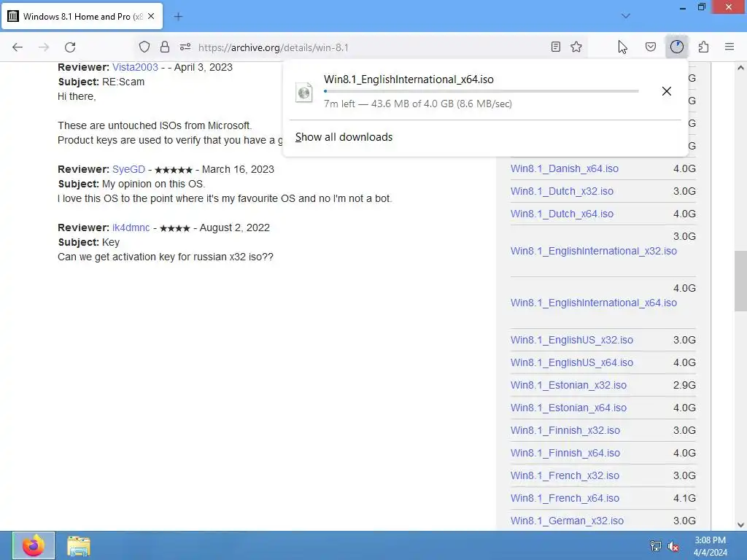Click the 2.9G size of Estonian x32
Viewport: 747px width, 560px height.
pyautogui.click(x=684, y=385)
